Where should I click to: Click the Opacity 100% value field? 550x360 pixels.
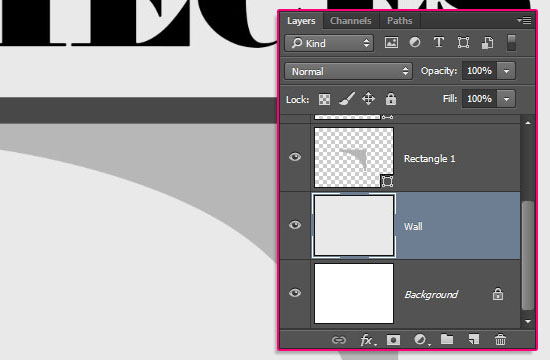[479, 71]
